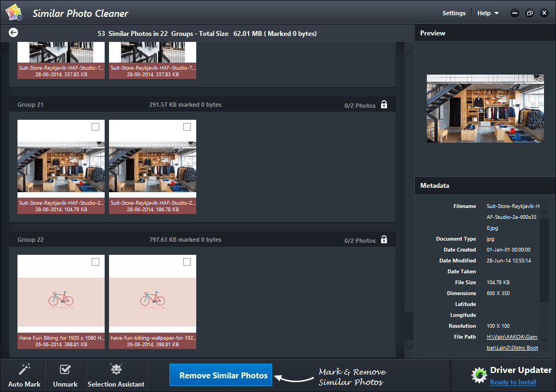Open the File Path link in Metadata

tap(512, 342)
